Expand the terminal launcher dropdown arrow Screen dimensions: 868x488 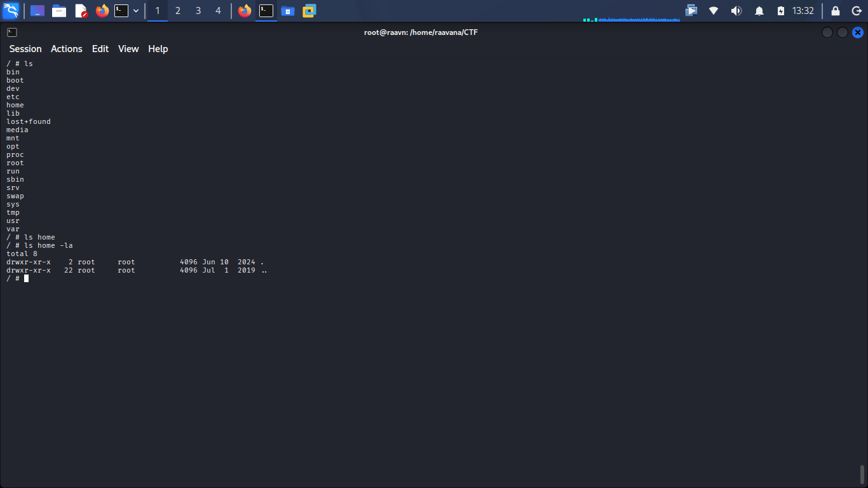click(136, 11)
